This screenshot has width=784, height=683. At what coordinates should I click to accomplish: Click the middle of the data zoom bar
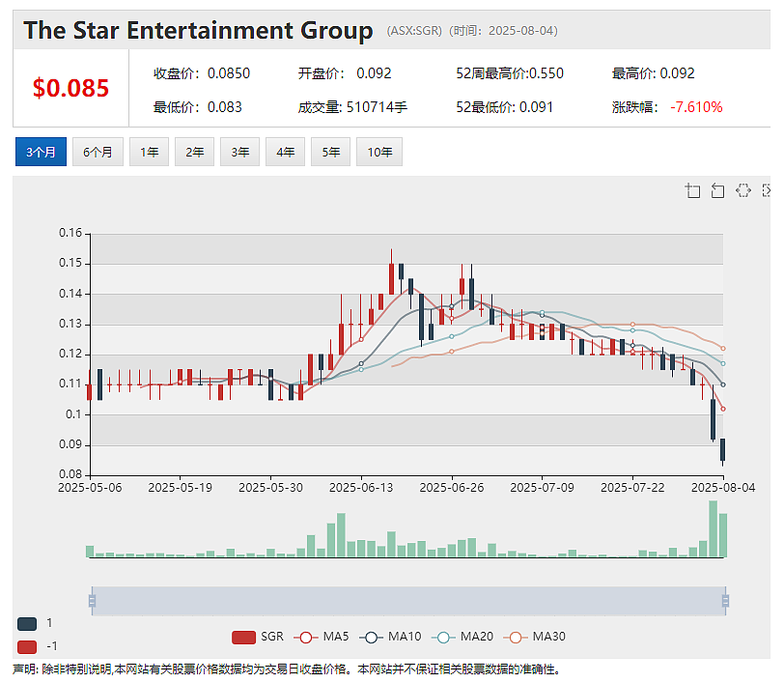tap(408, 601)
